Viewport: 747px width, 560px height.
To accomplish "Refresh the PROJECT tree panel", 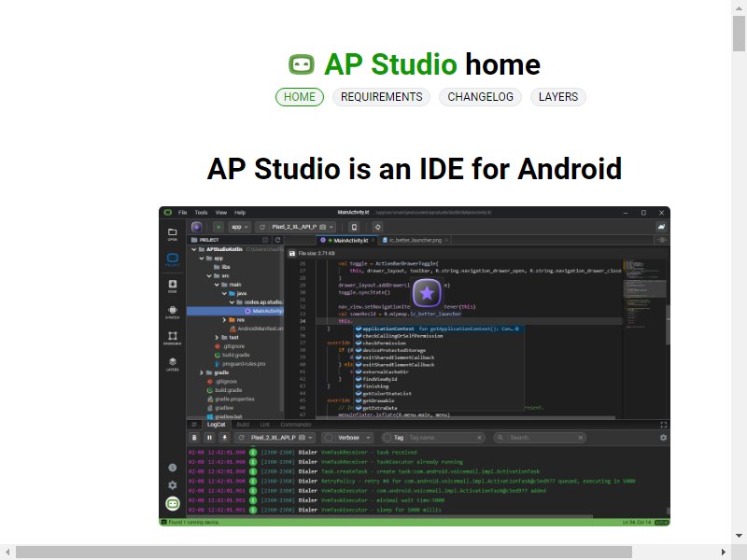I will [277, 240].
